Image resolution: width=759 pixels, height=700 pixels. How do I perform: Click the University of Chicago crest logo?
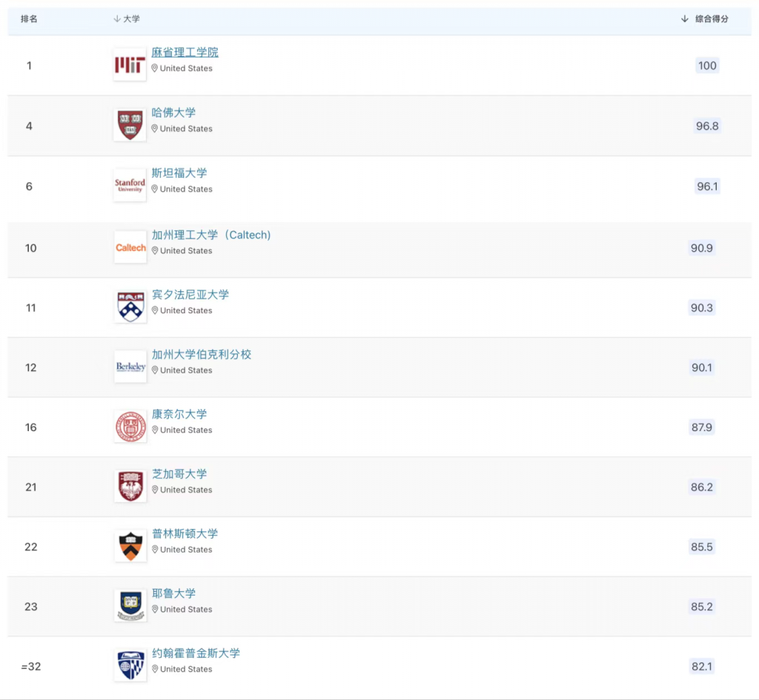click(130, 487)
